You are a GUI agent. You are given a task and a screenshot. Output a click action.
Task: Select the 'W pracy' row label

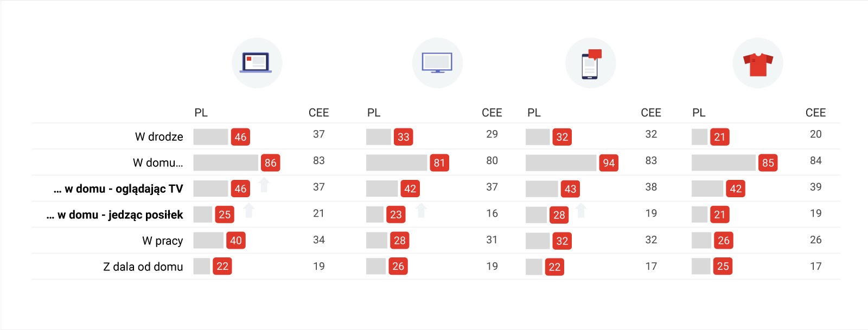coord(163,241)
